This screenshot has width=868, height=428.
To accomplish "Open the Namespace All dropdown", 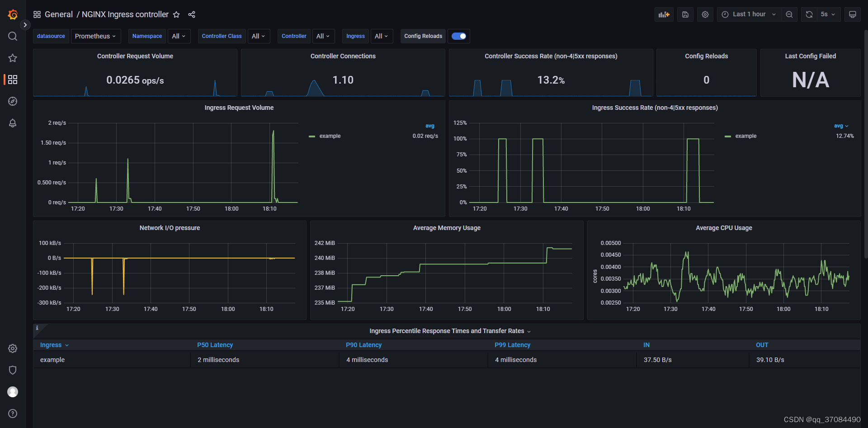I will point(179,36).
